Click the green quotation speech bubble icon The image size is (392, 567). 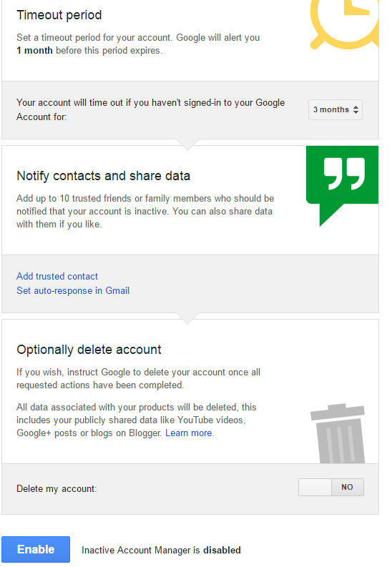(x=342, y=186)
